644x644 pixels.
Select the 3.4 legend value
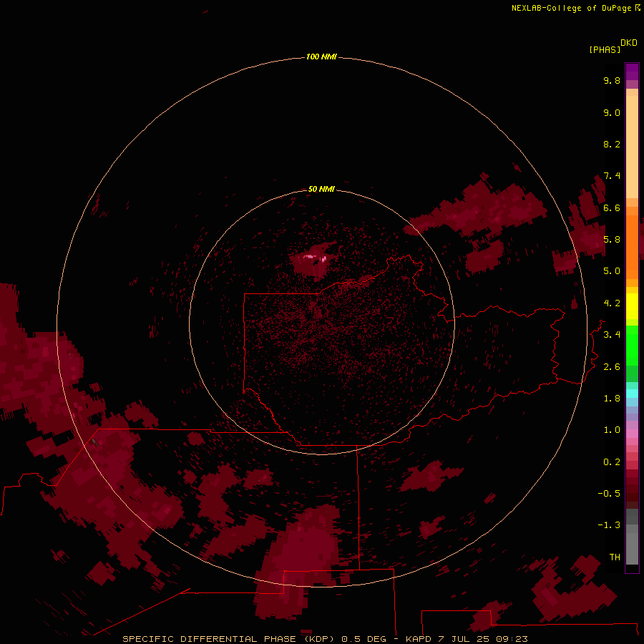[x=612, y=335]
